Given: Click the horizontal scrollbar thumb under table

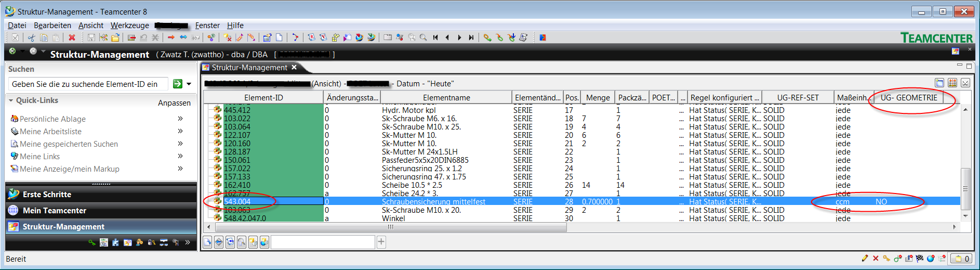Looking at the screenshot, I should pos(391,227).
